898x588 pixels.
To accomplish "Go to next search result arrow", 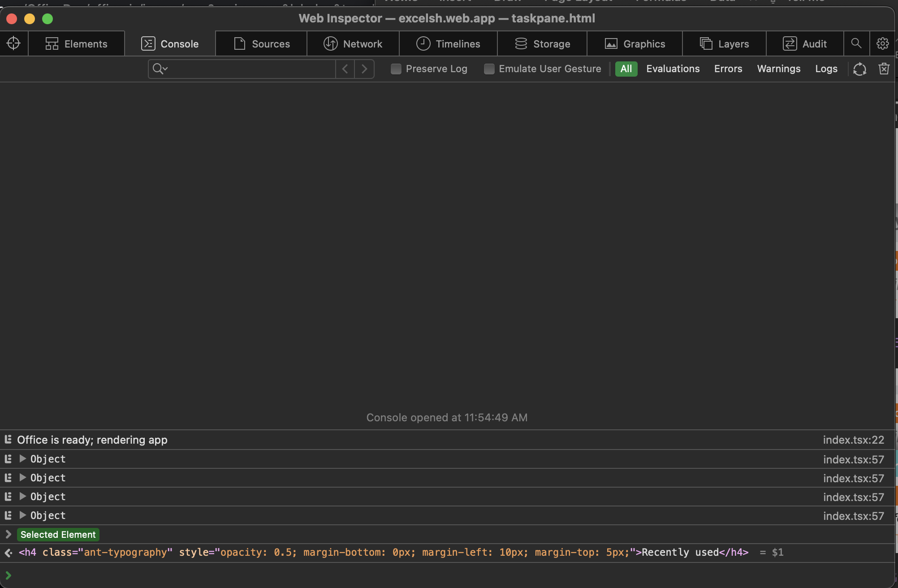I will click(x=364, y=69).
